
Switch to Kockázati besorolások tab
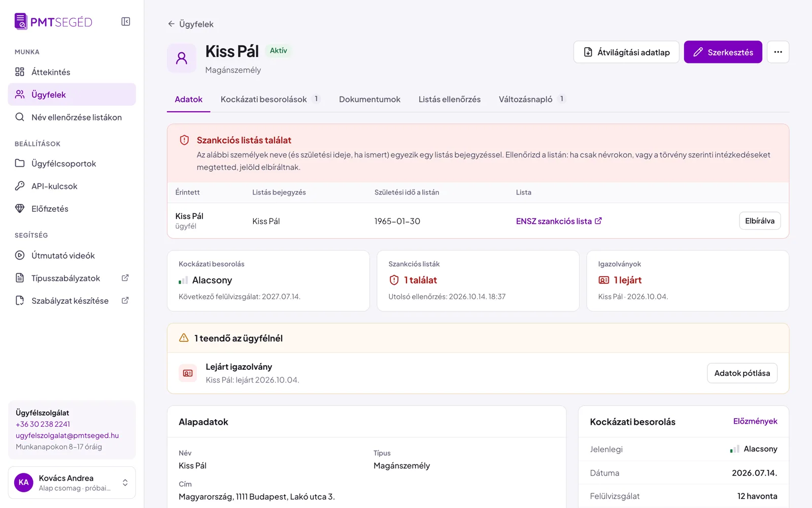tap(270, 100)
